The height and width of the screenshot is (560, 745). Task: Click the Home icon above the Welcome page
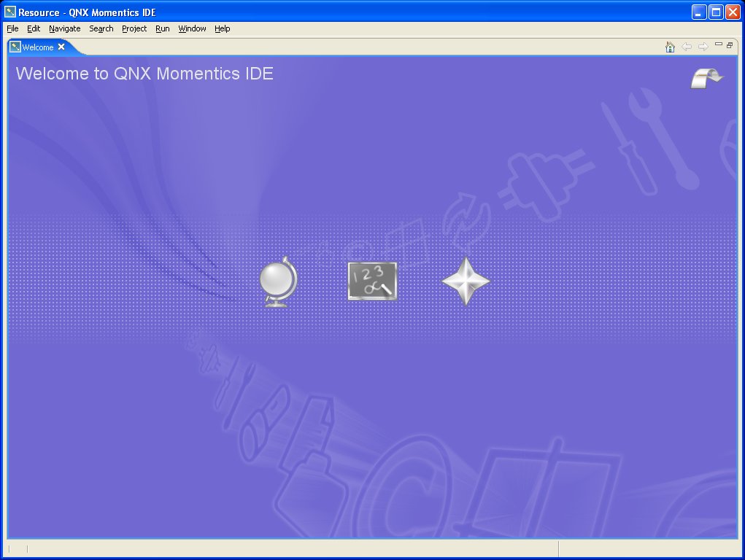click(x=670, y=46)
